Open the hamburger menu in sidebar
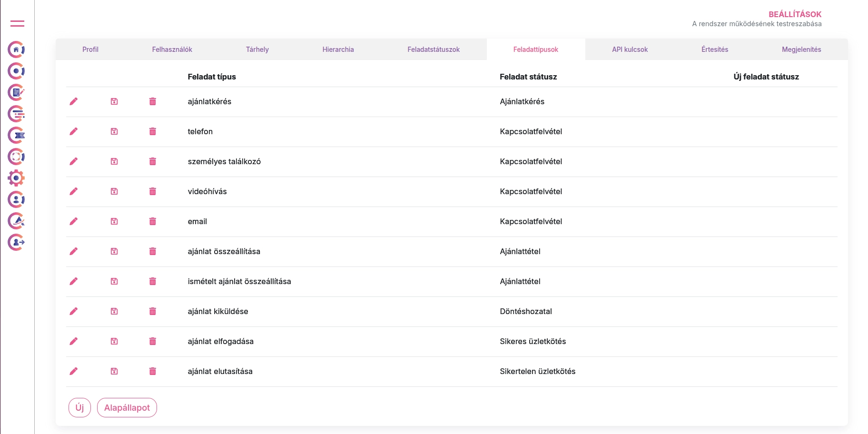Screen dimensions: 868x434 (x=17, y=23)
